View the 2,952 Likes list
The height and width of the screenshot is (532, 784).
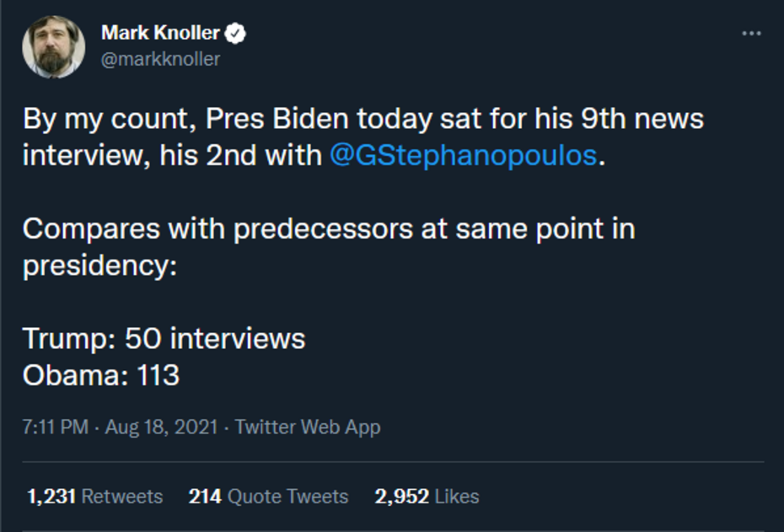click(x=427, y=497)
